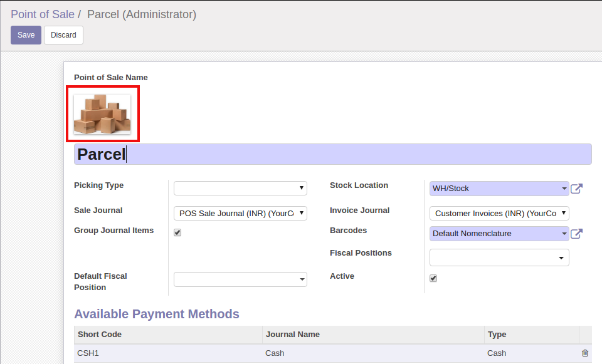The image size is (602, 364).
Task: Click the Invoice Journal label
Action: tap(359, 210)
